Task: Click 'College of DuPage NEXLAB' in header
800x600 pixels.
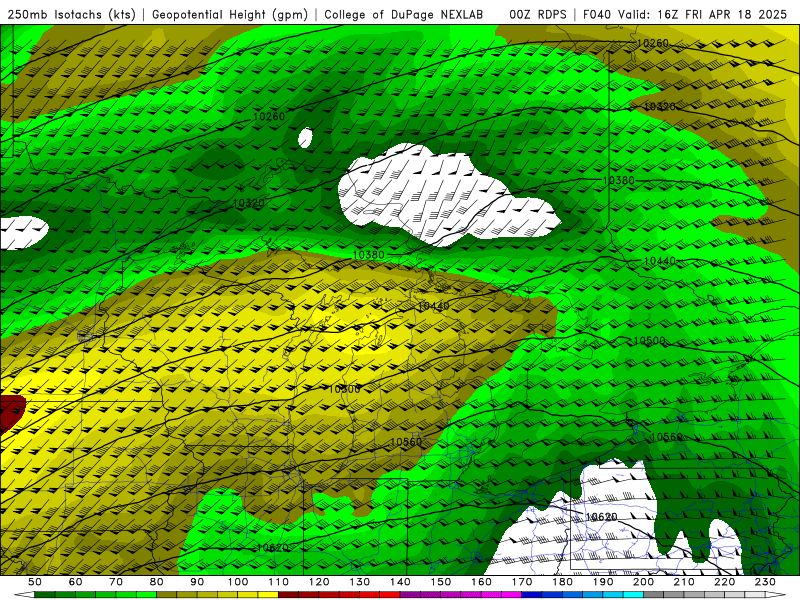Action: (x=403, y=14)
